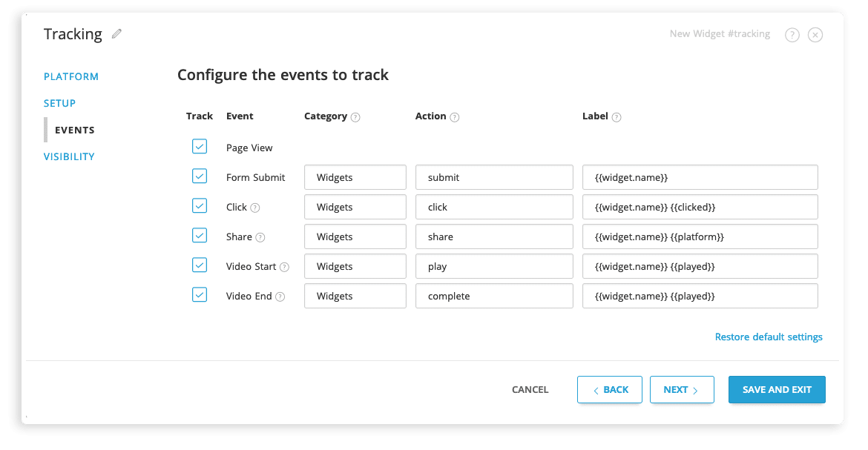
Task: Proceed with the Next button
Action: point(682,389)
